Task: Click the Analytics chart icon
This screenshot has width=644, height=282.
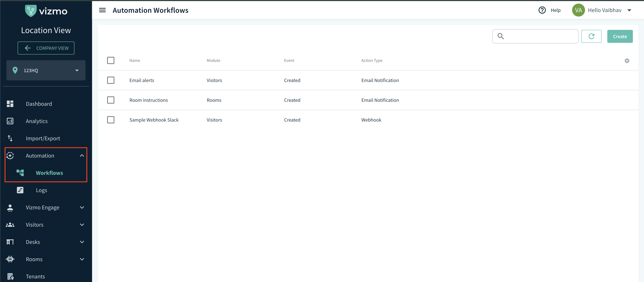Action: pyautogui.click(x=10, y=121)
